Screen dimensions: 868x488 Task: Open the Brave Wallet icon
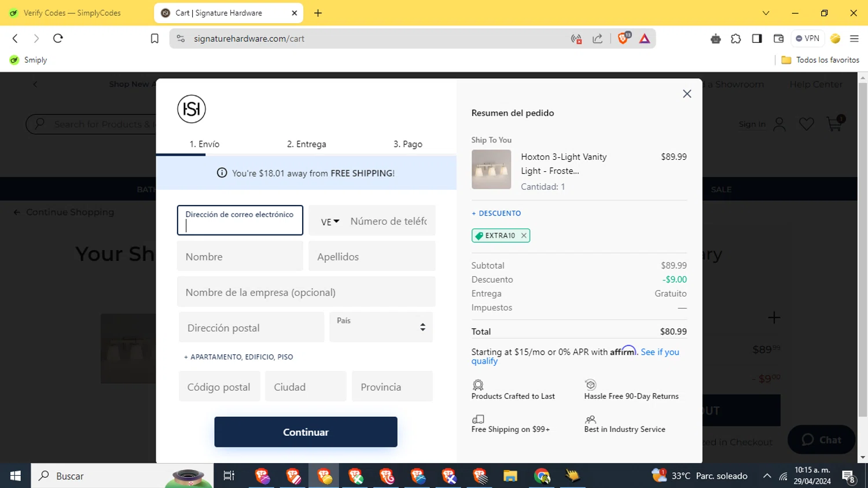[778, 39]
